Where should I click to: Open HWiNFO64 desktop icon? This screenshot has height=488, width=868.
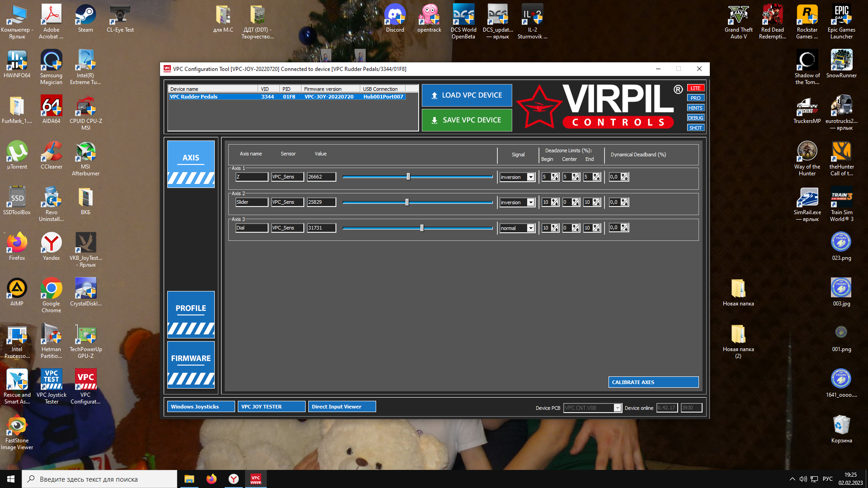17,64
